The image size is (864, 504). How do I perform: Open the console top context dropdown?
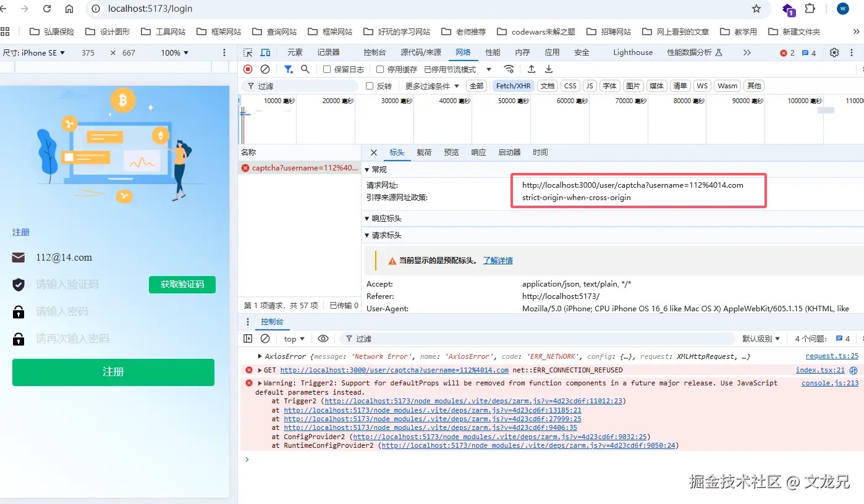pos(294,338)
